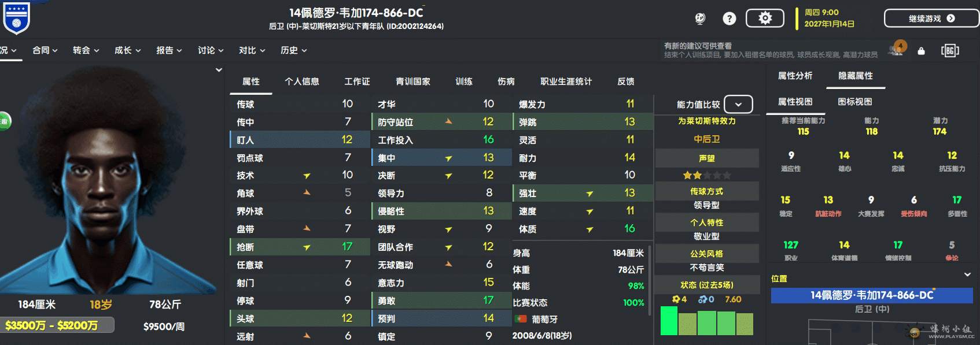
Task: Open the world globe icon
Action: (700, 18)
